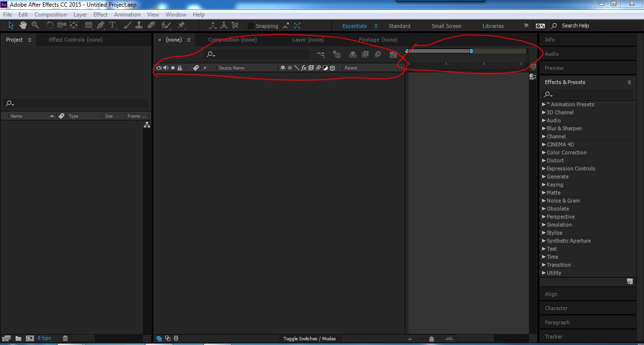644x345 pixels.
Task: Open the Effect menu
Action: [x=100, y=15]
